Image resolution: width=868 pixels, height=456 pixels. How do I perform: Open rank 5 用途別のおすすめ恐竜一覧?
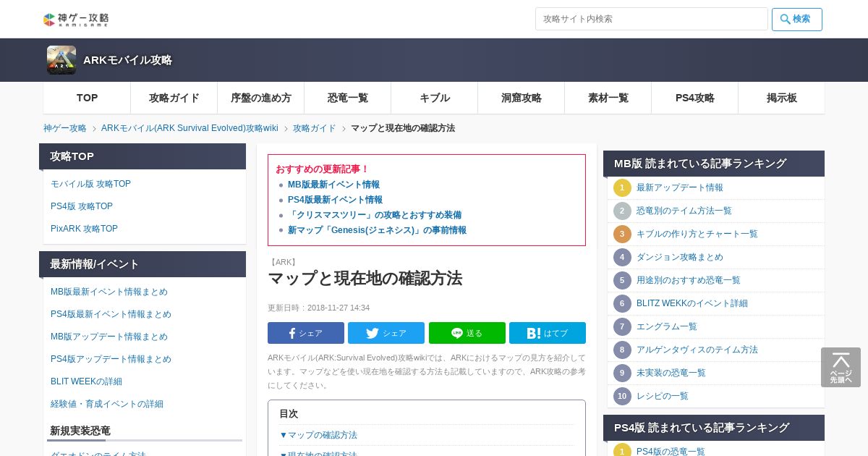(x=689, y=280)
